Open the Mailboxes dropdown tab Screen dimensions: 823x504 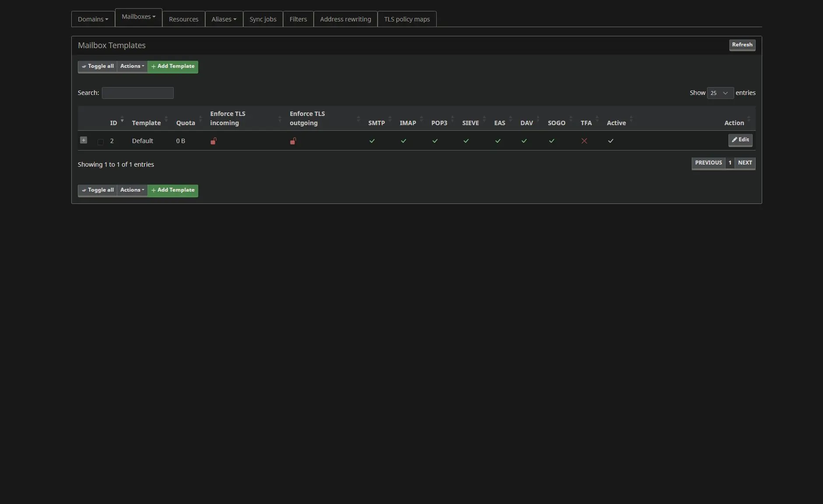pos(139,17)
